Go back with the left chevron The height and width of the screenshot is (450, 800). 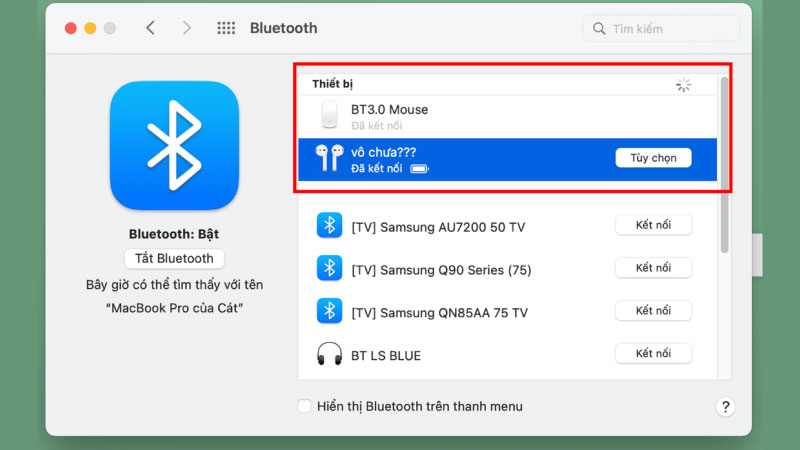click(150, 28)
